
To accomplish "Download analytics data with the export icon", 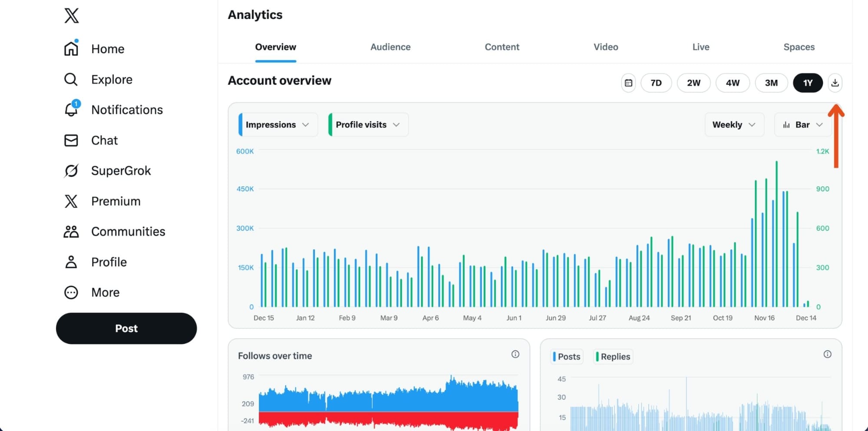I will coord(835,83).
